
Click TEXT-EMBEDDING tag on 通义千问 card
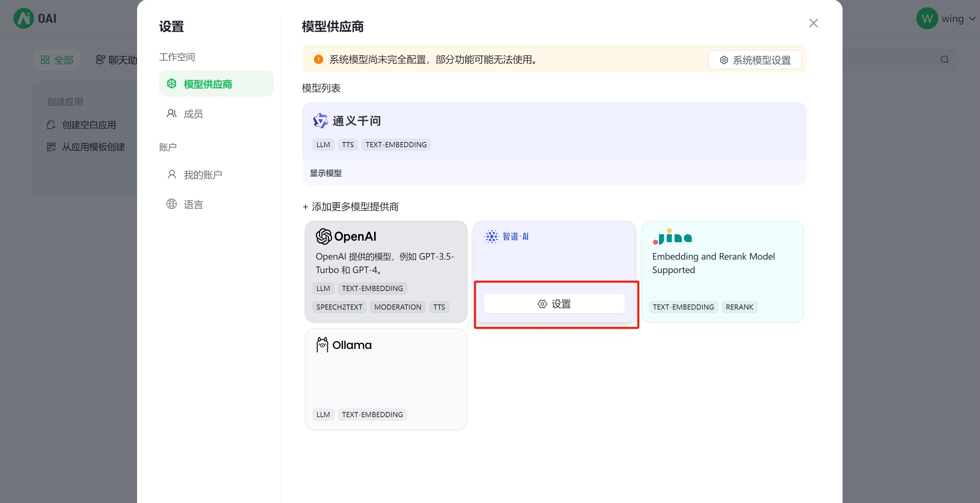click(396, 145)
